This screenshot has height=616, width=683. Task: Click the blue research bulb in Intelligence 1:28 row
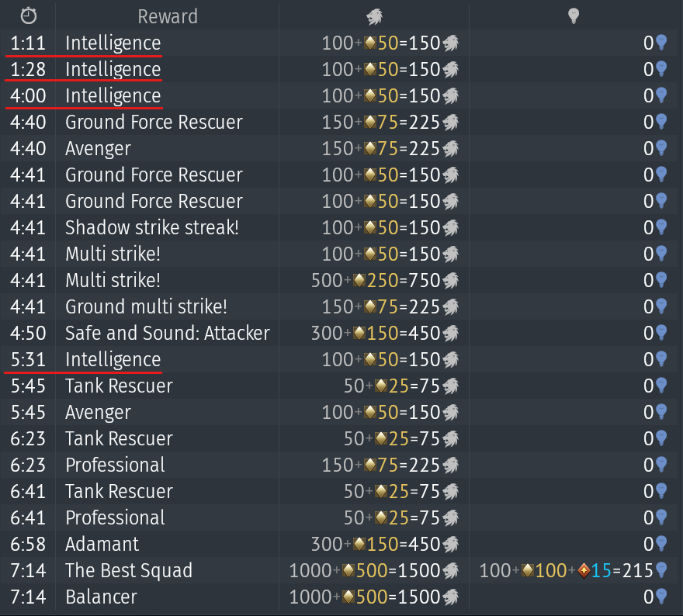[661, 69]
